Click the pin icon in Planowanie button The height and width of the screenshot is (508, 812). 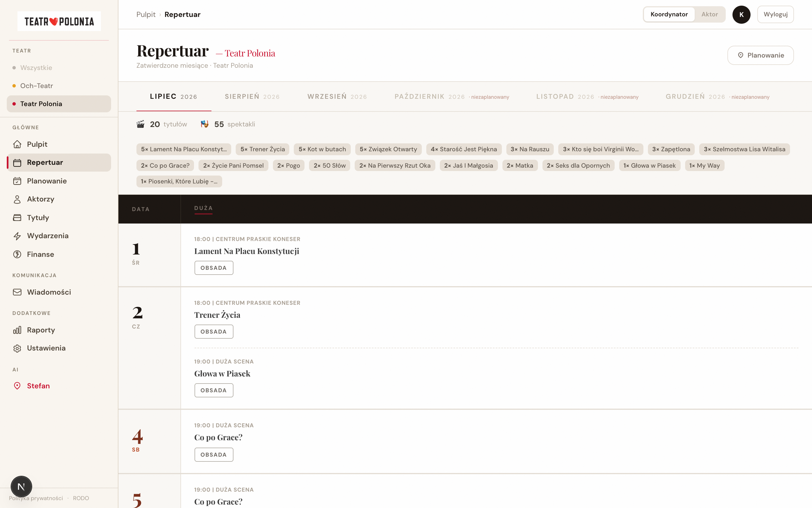741,55
